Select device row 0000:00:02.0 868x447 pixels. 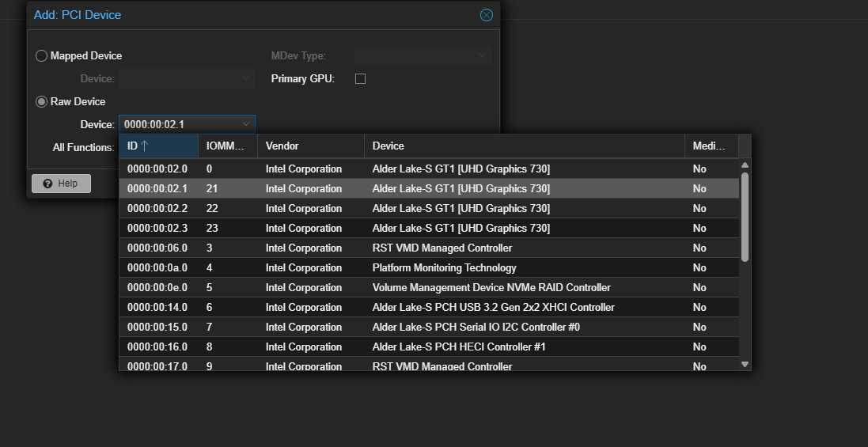pos(429,169)
